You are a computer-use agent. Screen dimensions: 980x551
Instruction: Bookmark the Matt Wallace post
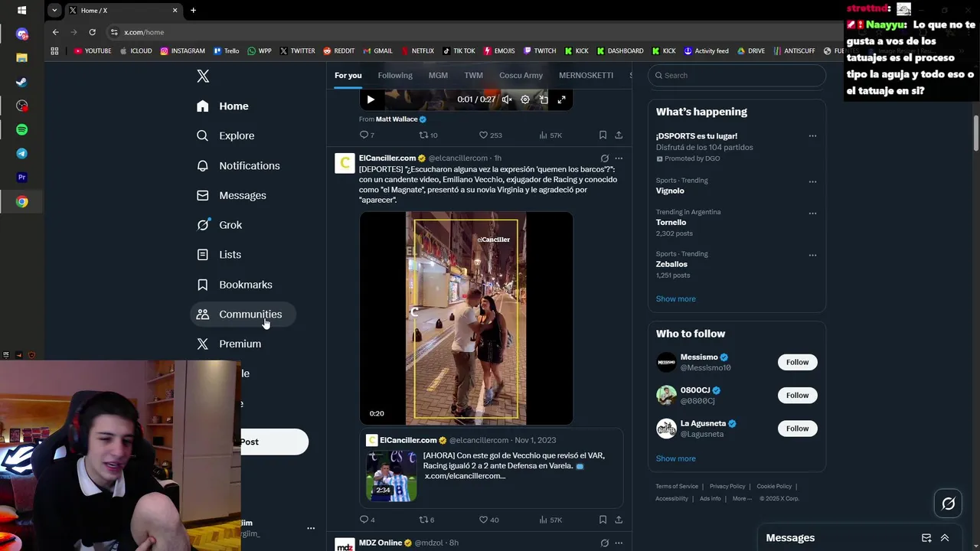[x=603, y=135]
